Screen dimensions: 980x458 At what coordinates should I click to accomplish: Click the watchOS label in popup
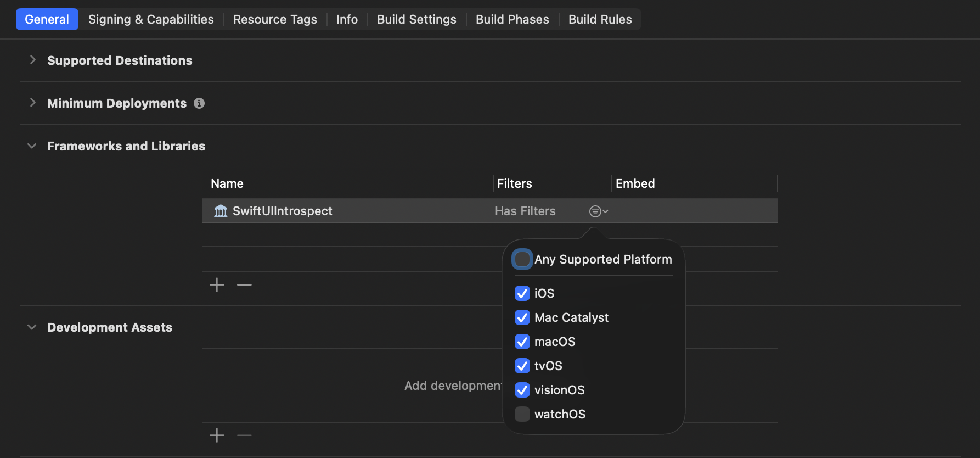[x=560, y=414]
